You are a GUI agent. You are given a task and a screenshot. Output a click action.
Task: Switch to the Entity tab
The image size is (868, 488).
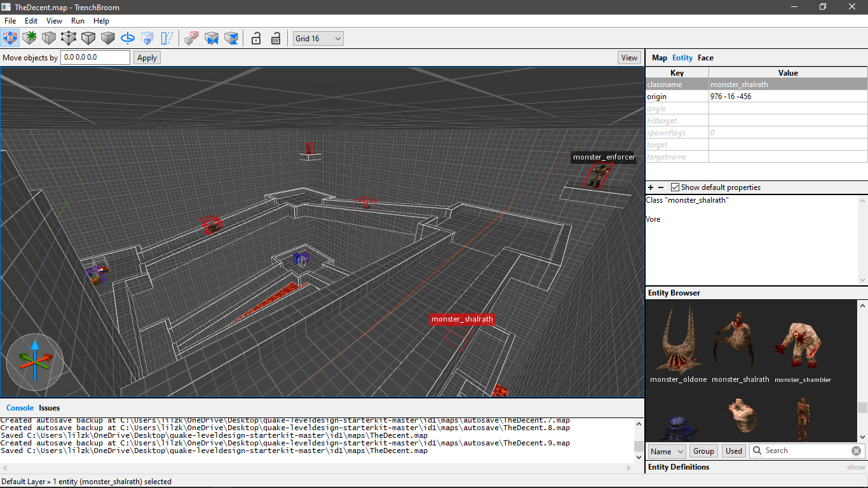click(x=682, y=58)
